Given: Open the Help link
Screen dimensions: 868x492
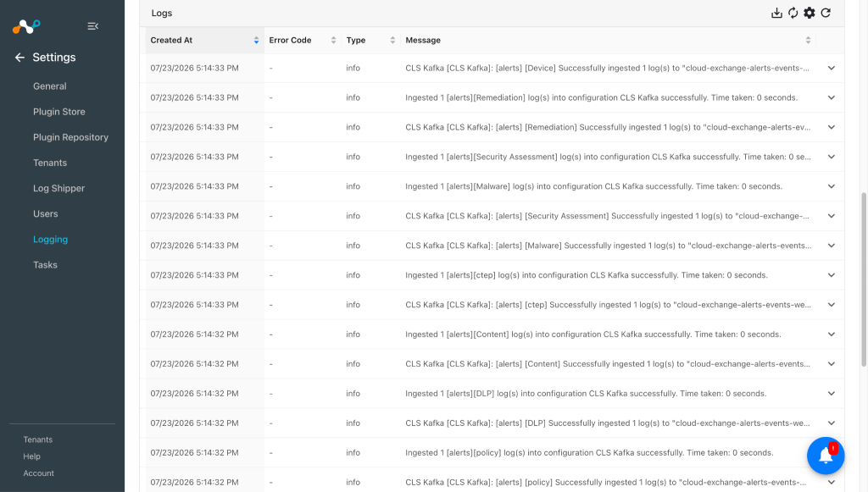Looking at the screenshot, I should (x=31, y=456).
